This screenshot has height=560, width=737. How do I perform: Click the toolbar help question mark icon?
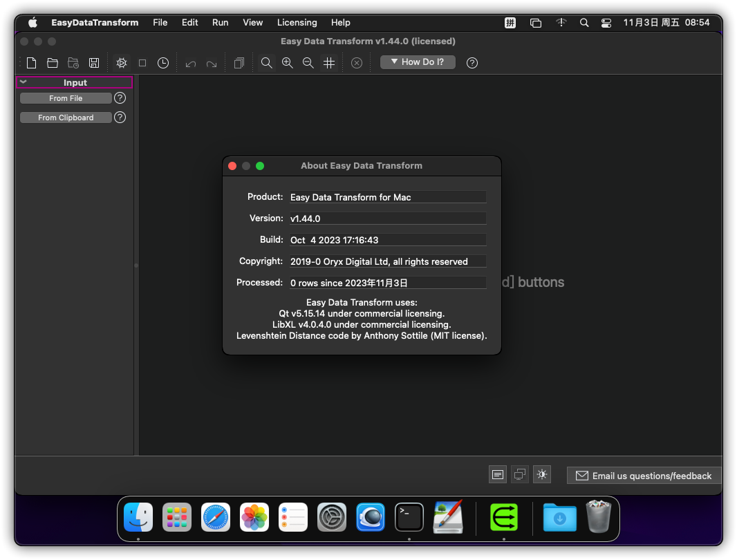(472, 62)
